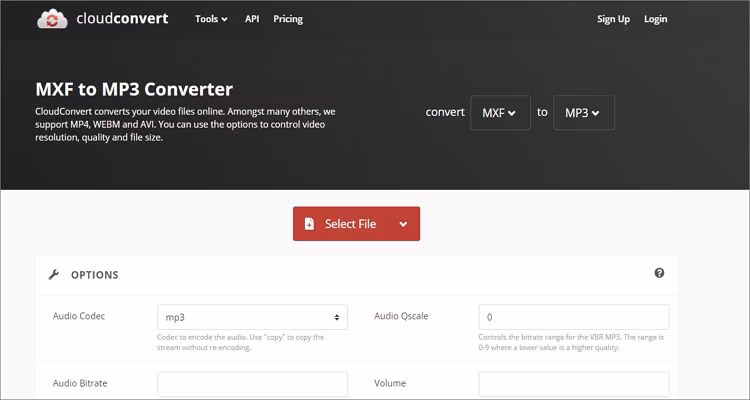Open the Pricing page

coord(288,19)
